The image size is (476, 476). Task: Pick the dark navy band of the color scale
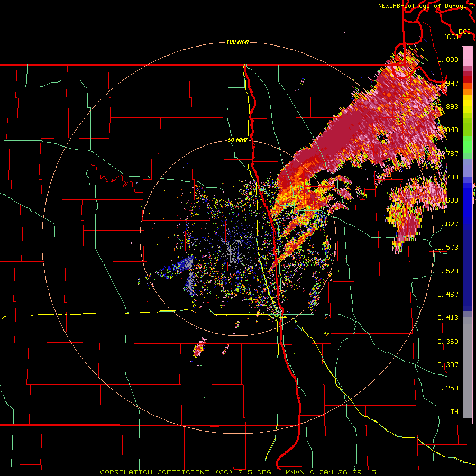[x=467, y=270]
